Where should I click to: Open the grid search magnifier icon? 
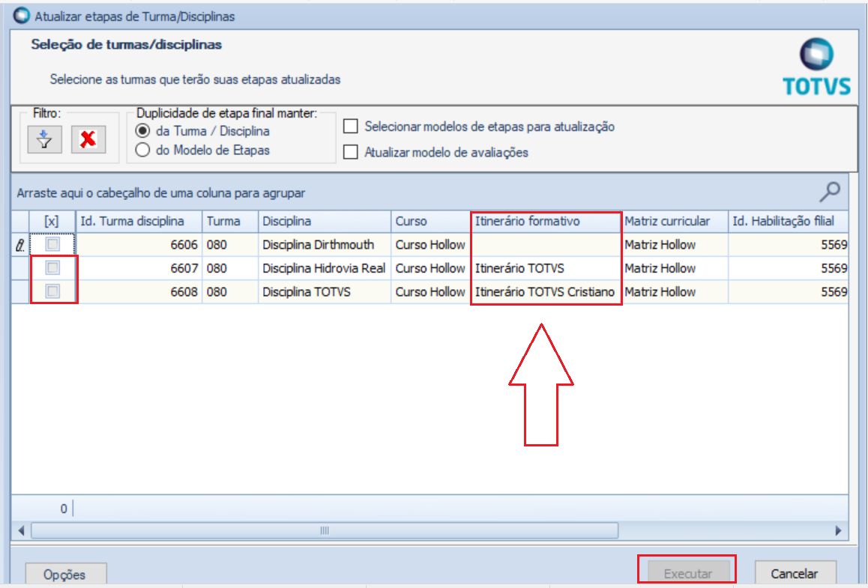pos(829,192)
